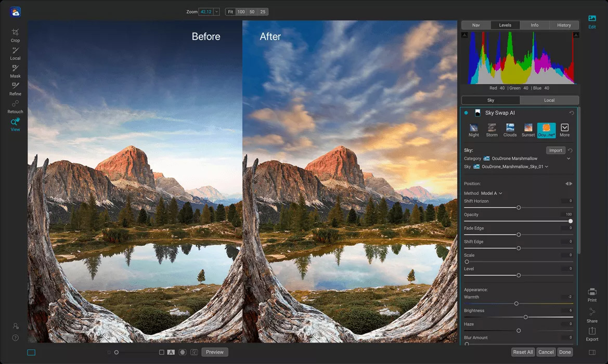Image resolution: width=608 pixels, height=364 pixels.
Task: Select the Local adjustment tool
Action: (15, 53)
